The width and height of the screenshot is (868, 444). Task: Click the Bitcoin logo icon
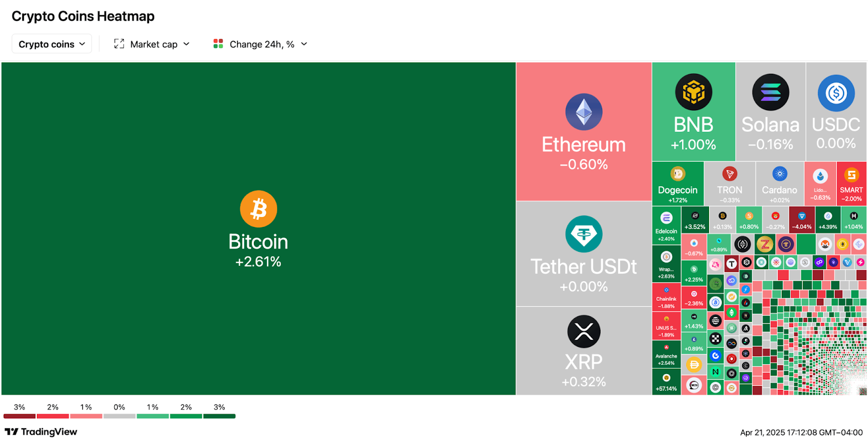point(258,209)
